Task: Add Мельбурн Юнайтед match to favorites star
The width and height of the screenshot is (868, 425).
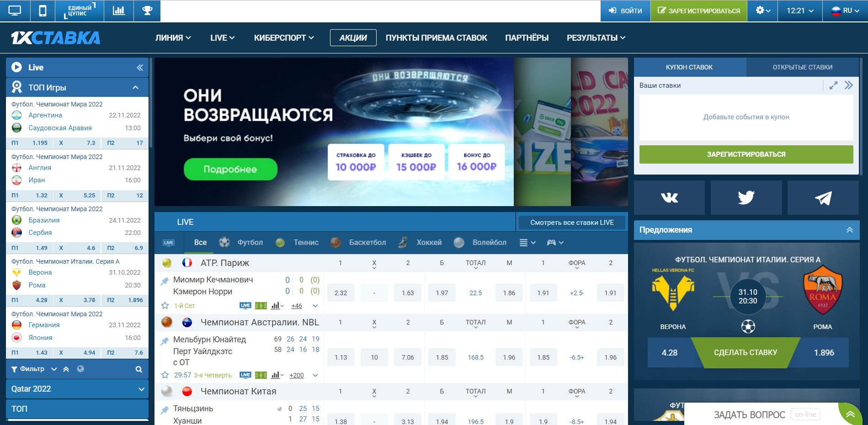Action: click(165, 375)
